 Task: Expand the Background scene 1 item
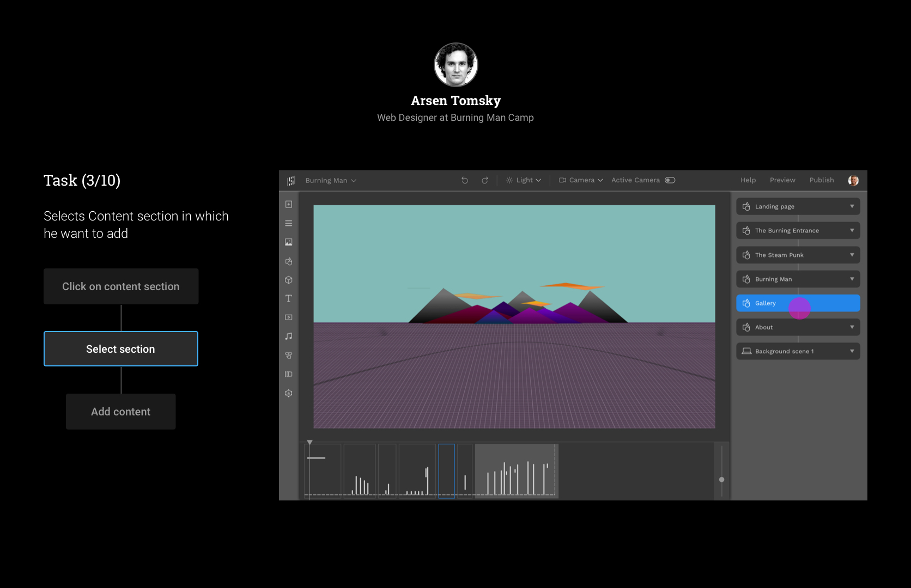click(x=852, y=351)
